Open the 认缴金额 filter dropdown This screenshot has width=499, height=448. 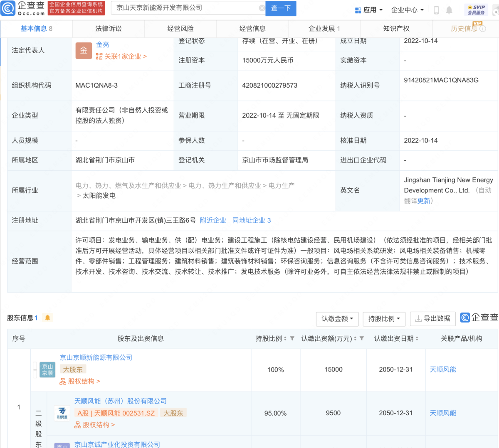(337, 319)
